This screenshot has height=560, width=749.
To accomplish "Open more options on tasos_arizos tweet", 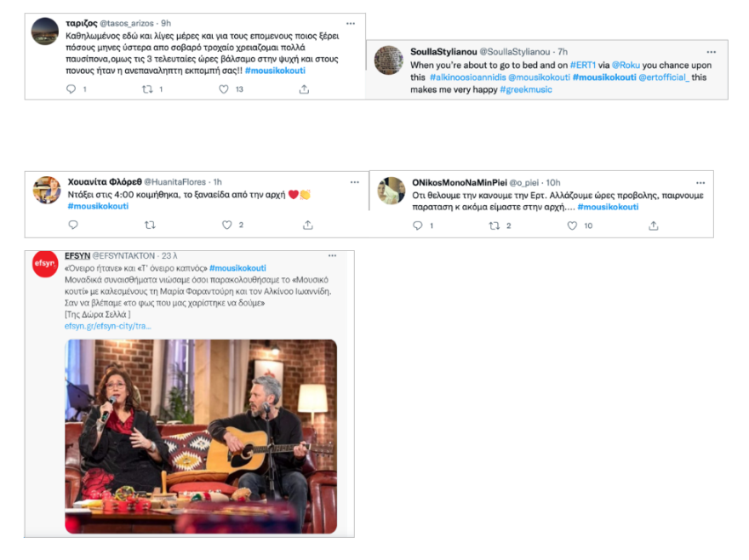I will click(x=351, y=24).
